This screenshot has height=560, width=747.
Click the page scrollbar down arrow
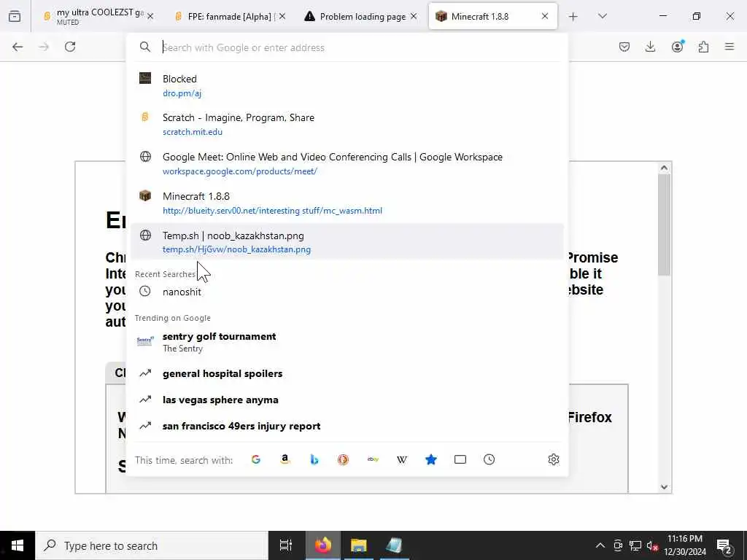pyautogui.click(x=664, y=486)
